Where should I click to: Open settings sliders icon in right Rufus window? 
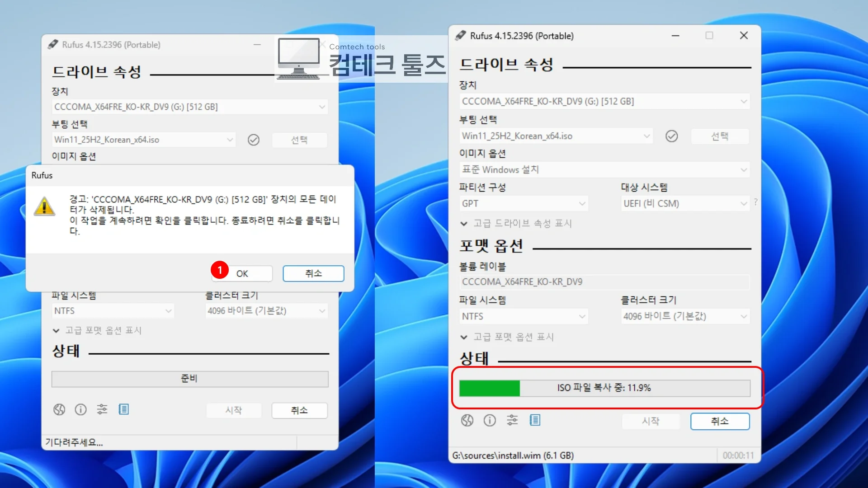point(512,421)
